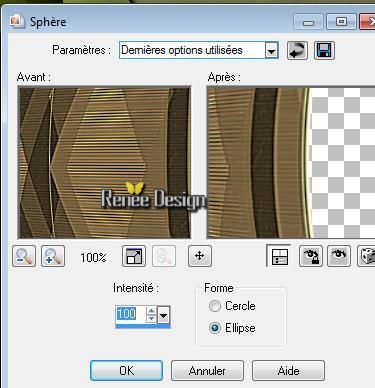375x388 pixels.
Task: Open the Paramètres presets dropdown arrow
Action: point(272,51)
